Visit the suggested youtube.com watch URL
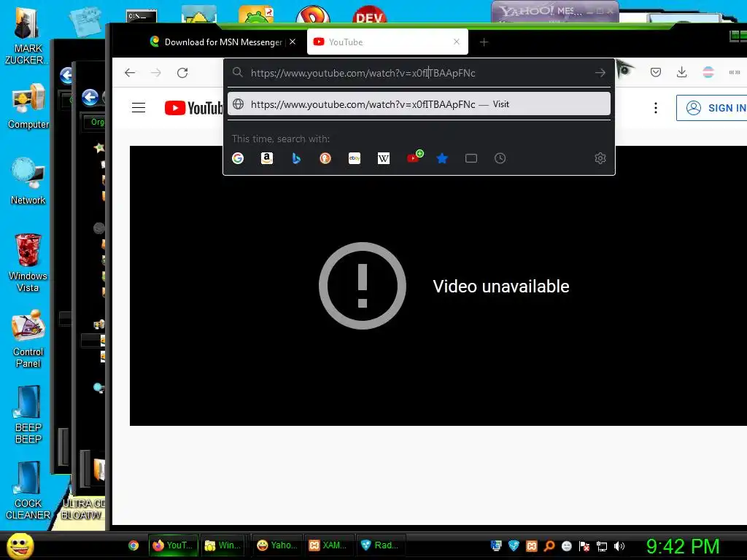 click(419, 104)
